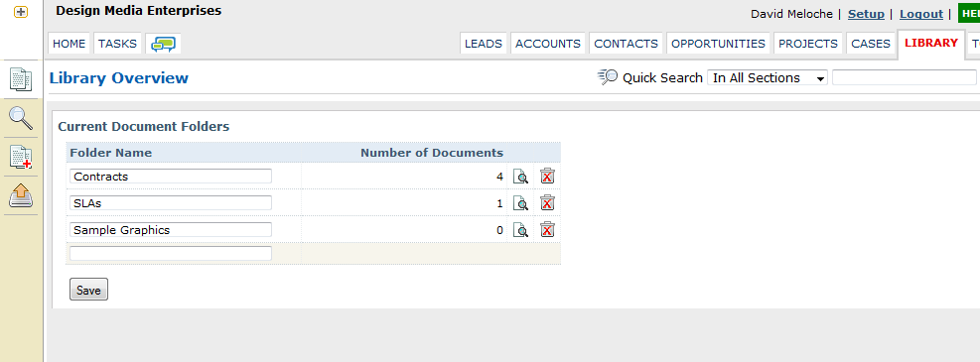
Task: View documents in Contracts folder
Action: click(520, 177)
